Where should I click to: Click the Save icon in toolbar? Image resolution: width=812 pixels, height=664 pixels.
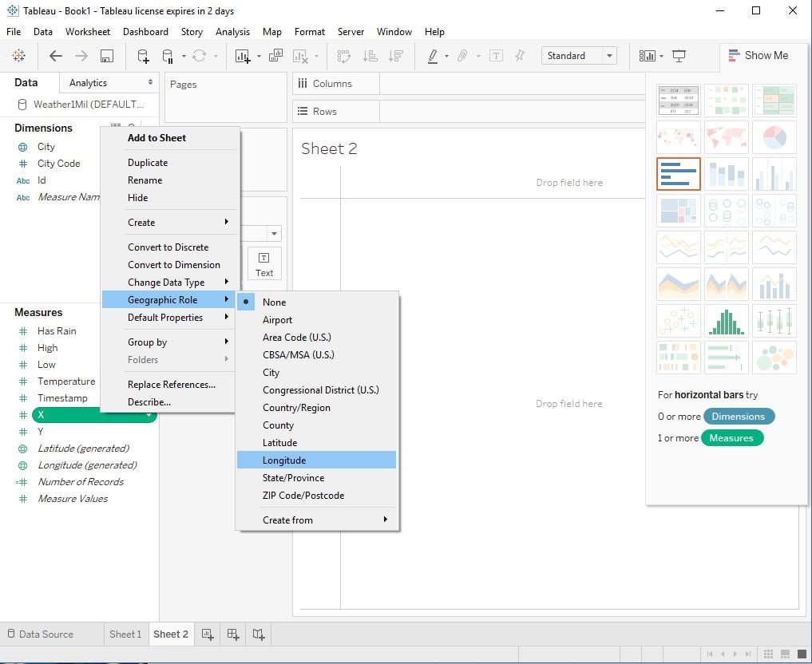(107, 56)
